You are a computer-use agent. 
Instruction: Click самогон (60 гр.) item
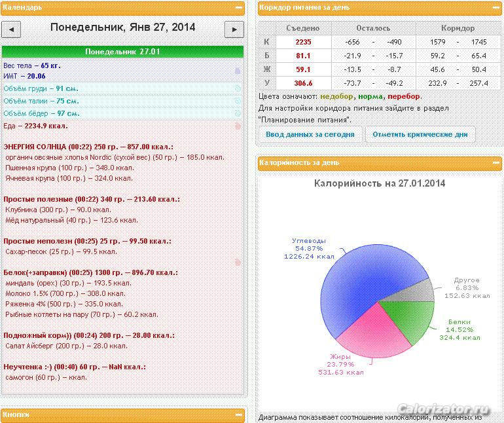(x=46, y=377)
